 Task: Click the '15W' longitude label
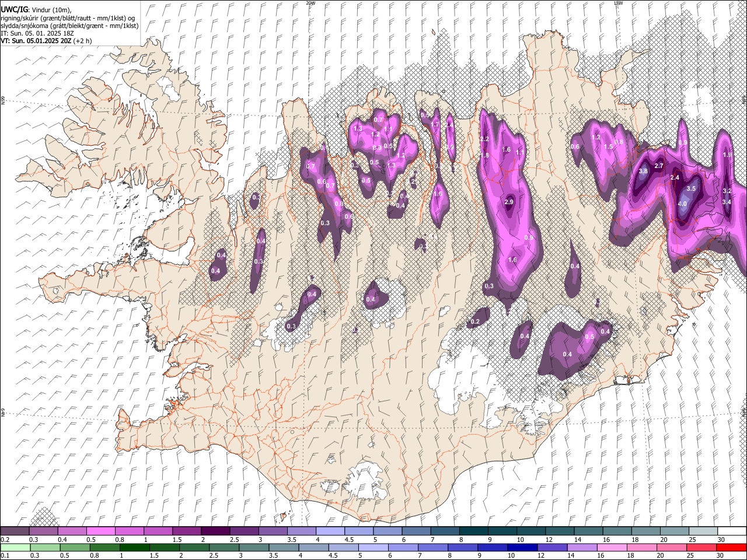pyautogui.click(x=618, y=3)
